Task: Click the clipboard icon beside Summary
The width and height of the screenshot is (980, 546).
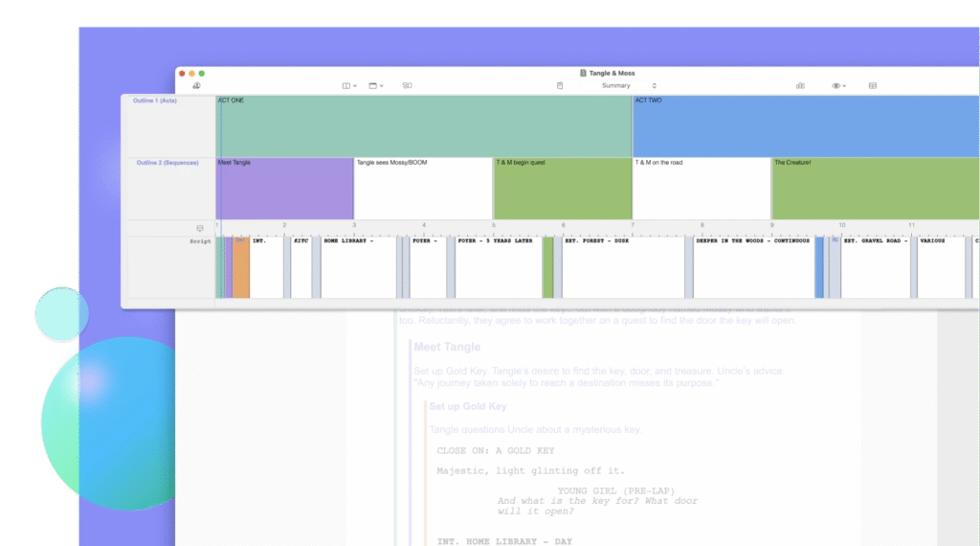Action: (x=560, y=85)
